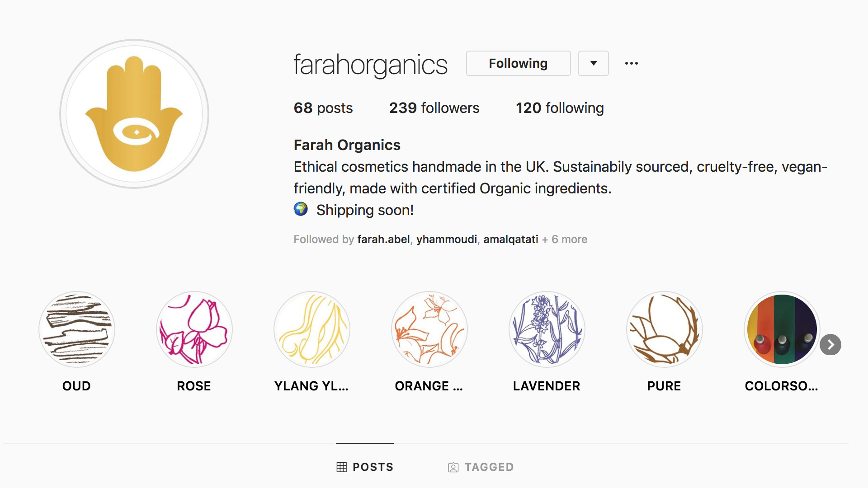Open the Orange blossom highlight circle

point(429,329)
